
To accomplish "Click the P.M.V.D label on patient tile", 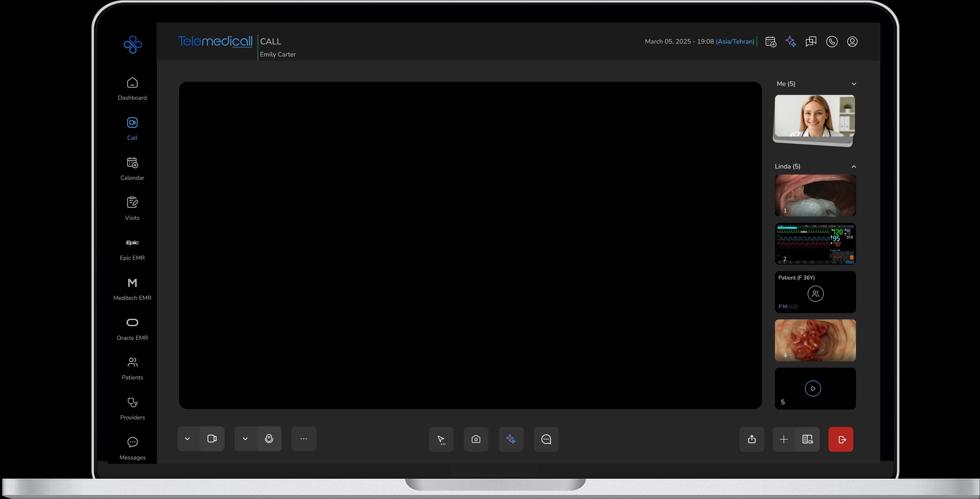I will [x=788, y=307].
